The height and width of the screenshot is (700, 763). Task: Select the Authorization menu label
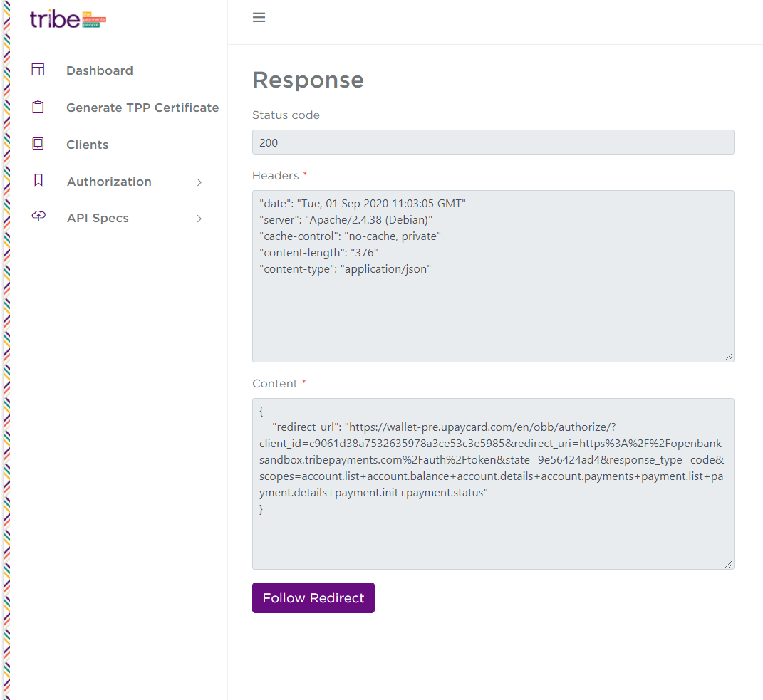(x=109, y=182)
